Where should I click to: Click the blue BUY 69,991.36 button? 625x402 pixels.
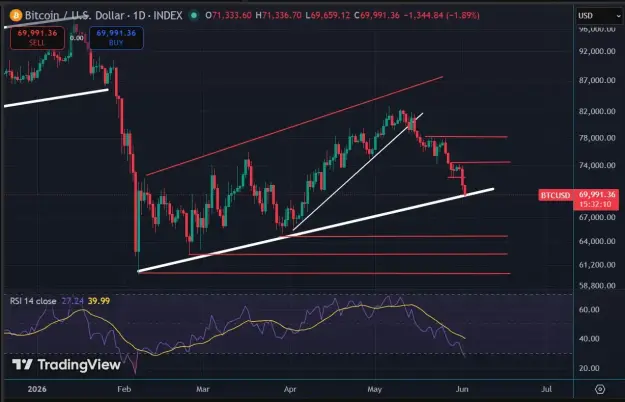pos(116,38)
